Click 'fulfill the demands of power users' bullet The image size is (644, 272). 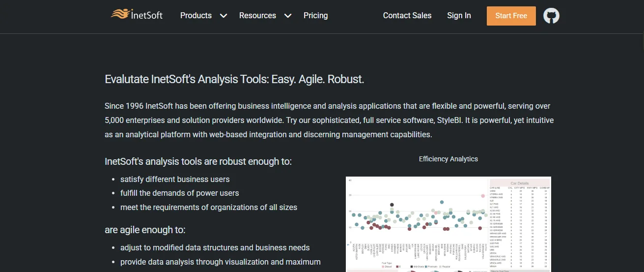tap(180, 193)
